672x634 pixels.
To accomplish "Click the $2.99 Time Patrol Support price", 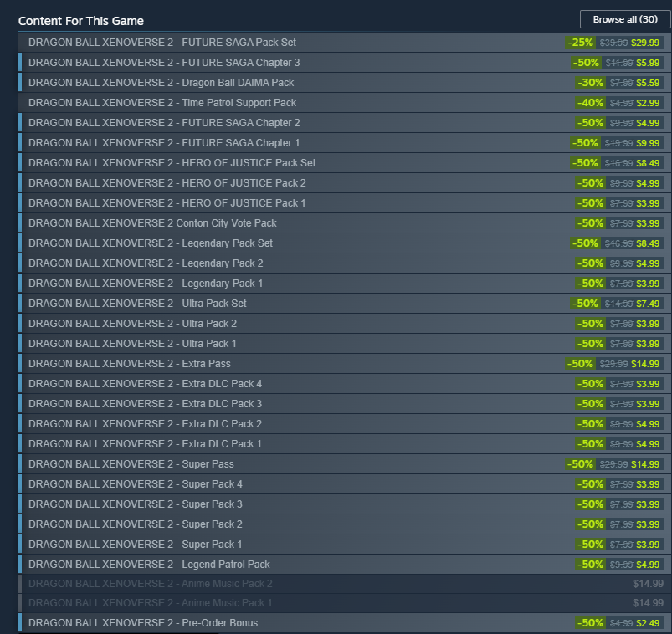I will pyautogui.click(x=648, y=103).
